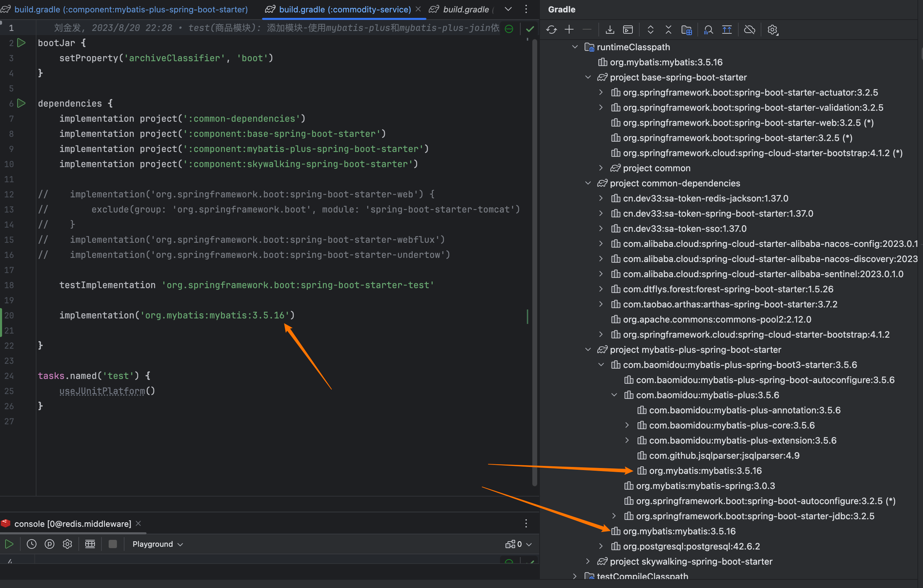Open the Playground datasource dropdown
The width and height of the screenshot is (923, 588).
tap(157, 544)
